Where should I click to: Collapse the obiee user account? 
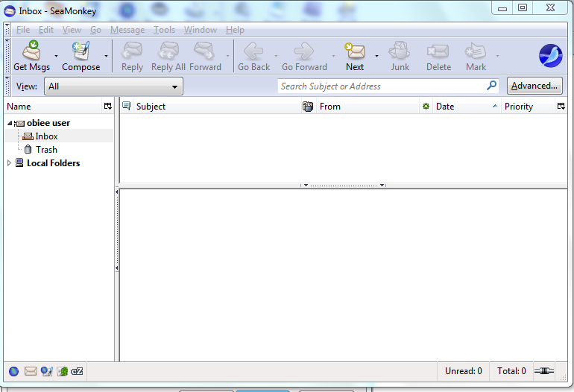(10, 124)
